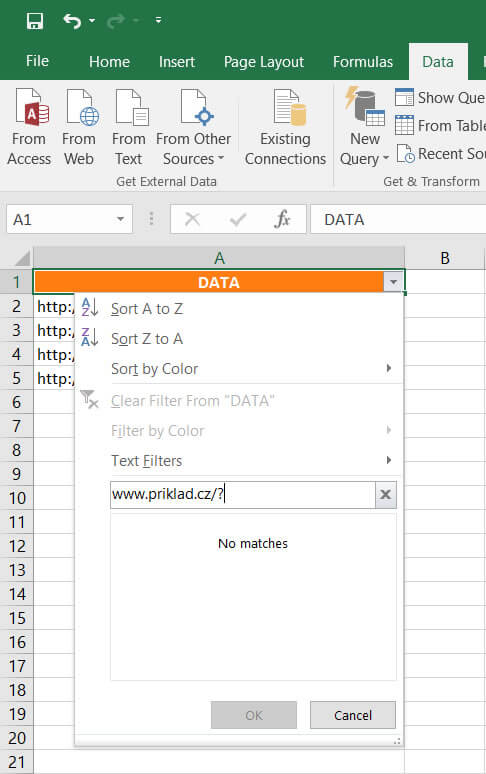Click the formula bar Cancel X icon
This screenshot has width=486, height=774.
click(192, 219)
